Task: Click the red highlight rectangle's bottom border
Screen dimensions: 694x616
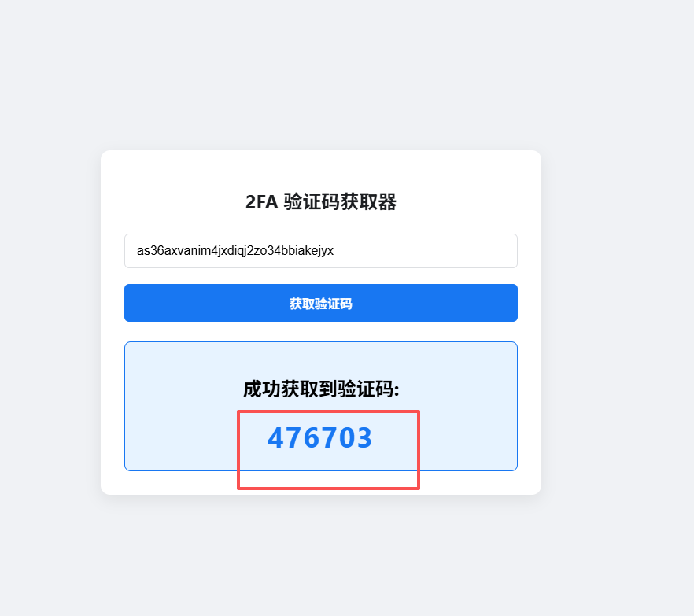Action: pyautogui.click(x=328, y=488)
